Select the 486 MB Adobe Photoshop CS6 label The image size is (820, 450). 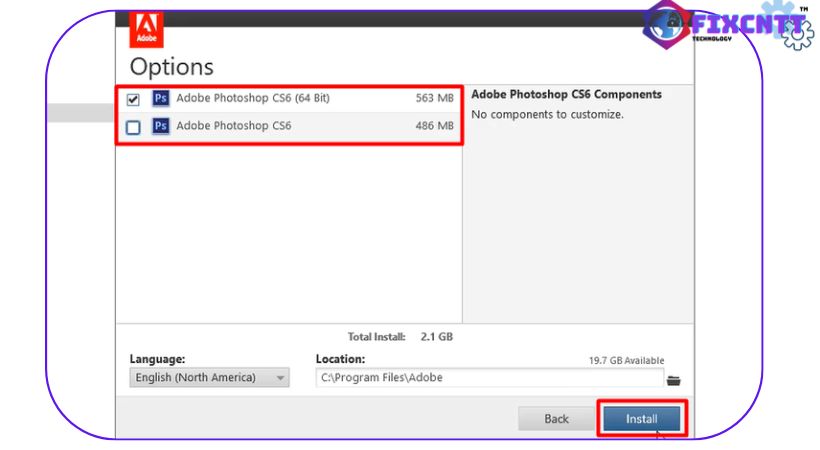[234, 126]
